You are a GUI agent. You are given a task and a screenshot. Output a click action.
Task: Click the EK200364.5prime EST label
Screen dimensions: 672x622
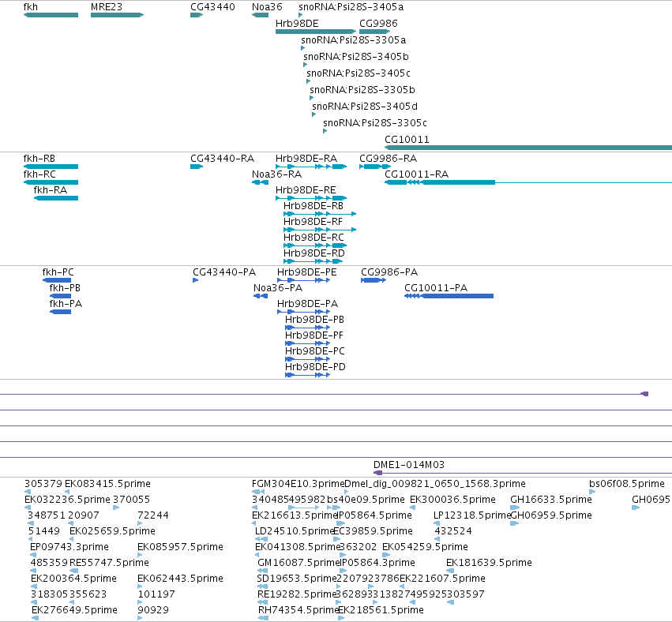pyautogui.click(x=73, y=579)
